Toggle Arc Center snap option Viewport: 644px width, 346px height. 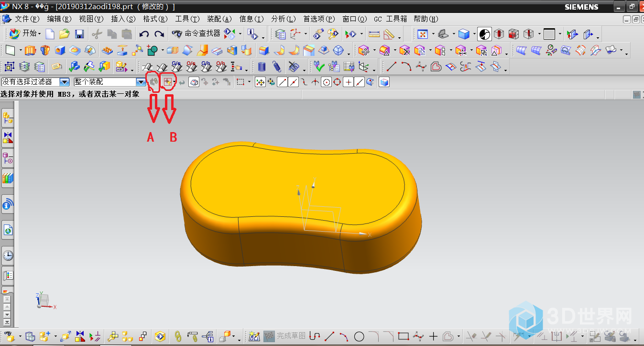click(x=326, y=82)
